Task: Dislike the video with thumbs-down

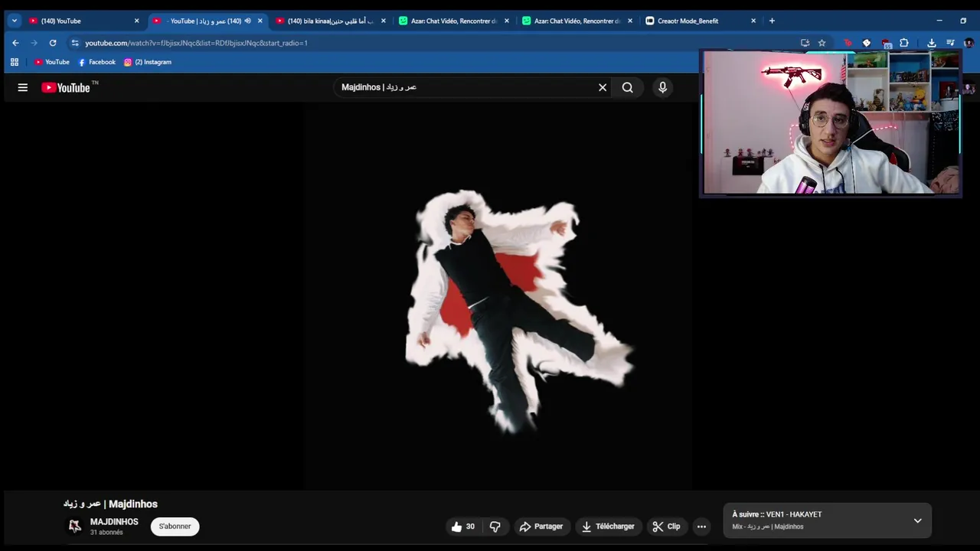Action: (495, 527)
